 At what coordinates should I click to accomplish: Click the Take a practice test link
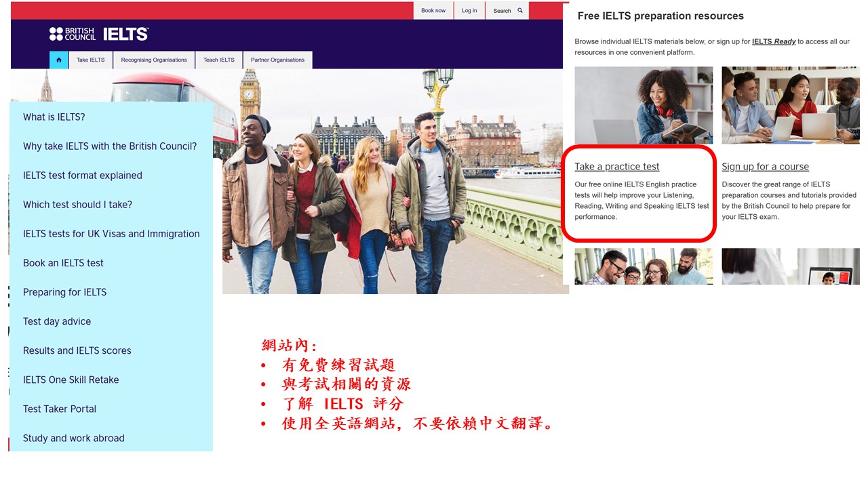point(616,167)
